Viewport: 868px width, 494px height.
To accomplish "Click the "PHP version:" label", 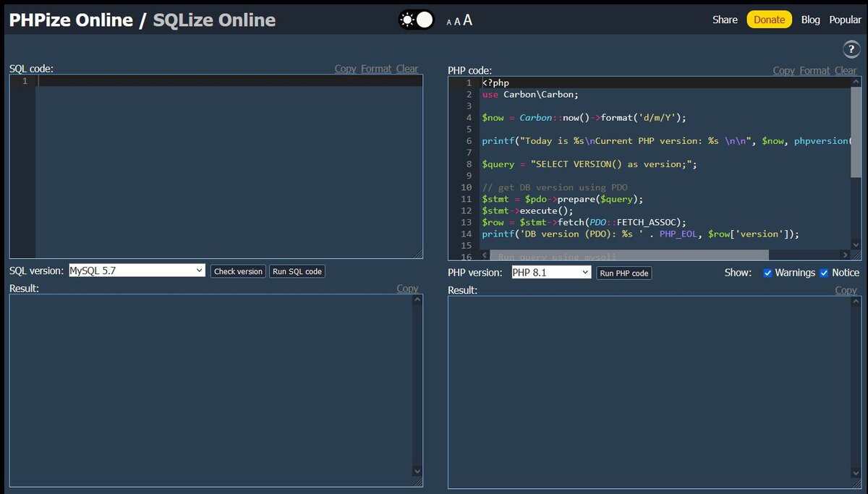I will (x=475, y=273).
